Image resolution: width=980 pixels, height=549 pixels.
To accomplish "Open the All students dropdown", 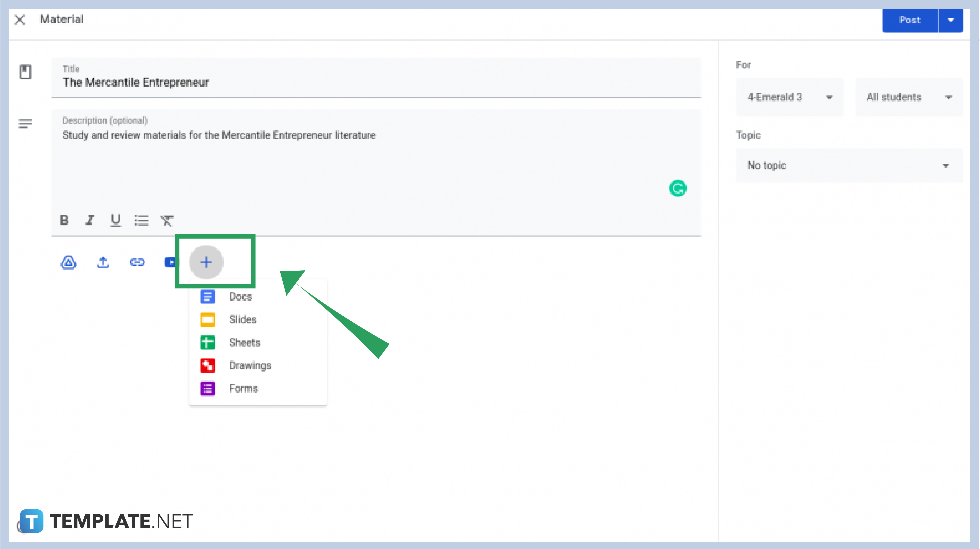I will point(908,97).
